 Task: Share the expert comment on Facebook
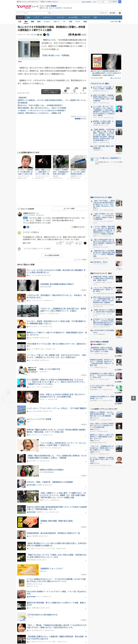click(28, 227)
